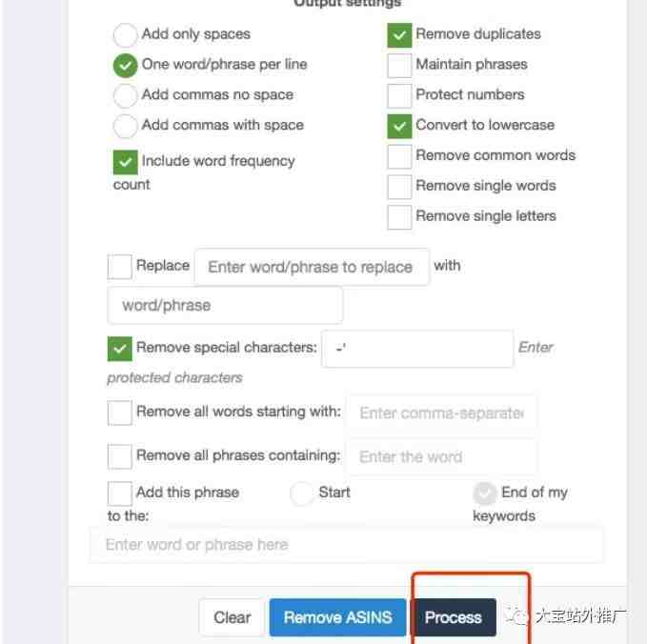Toggle the Remove special characters checkbox

(119, 349)
